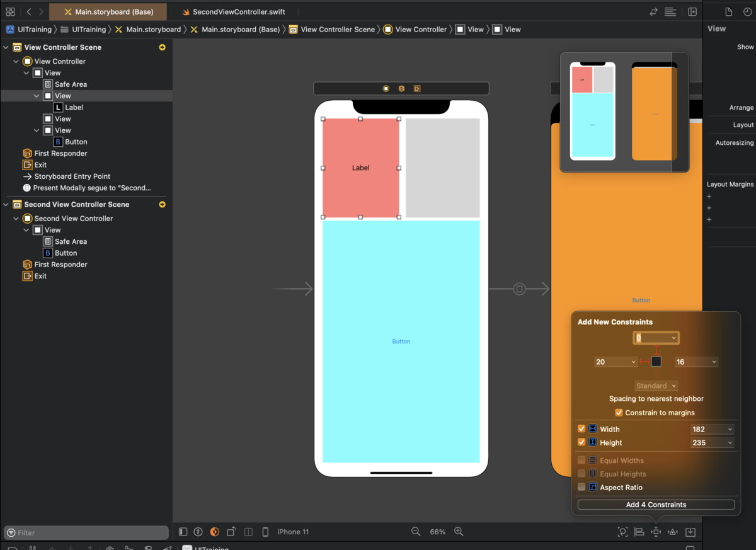Screen dimensions: 756x550
Task: Open the File inspector
Action: tap(729, 12)
